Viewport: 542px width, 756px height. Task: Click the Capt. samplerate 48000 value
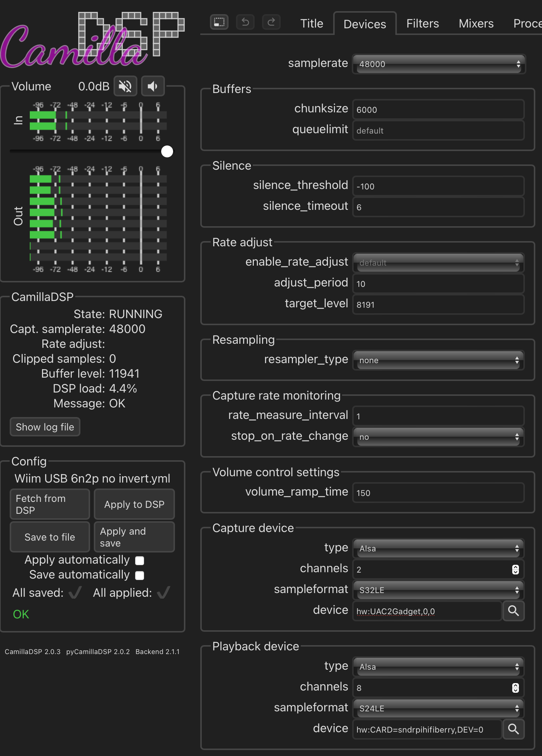127,329
